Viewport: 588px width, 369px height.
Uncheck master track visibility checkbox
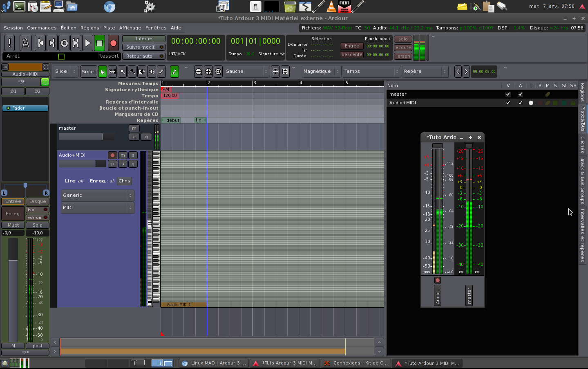click(508, 94)
